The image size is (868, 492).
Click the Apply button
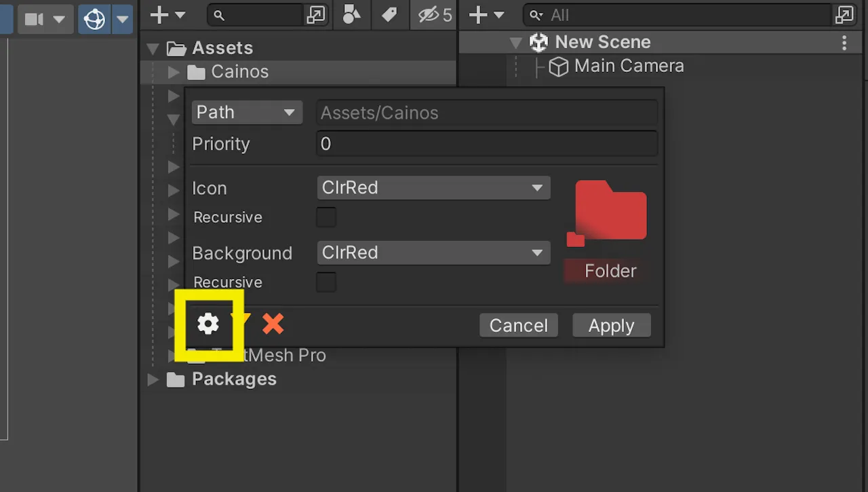[x=612, y=326]
